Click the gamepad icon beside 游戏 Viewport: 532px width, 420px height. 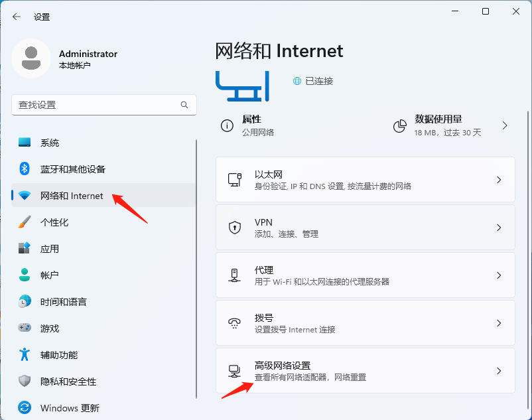[25, 328]
